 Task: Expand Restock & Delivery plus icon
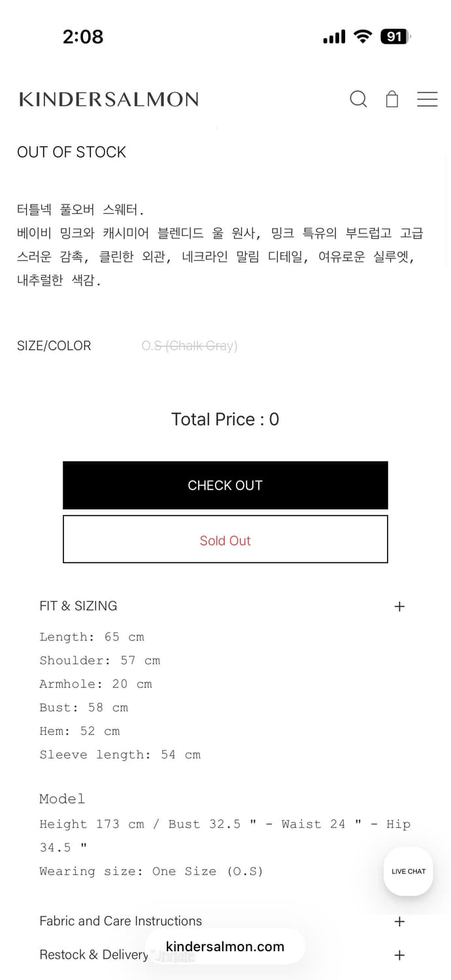pos(400,955)
